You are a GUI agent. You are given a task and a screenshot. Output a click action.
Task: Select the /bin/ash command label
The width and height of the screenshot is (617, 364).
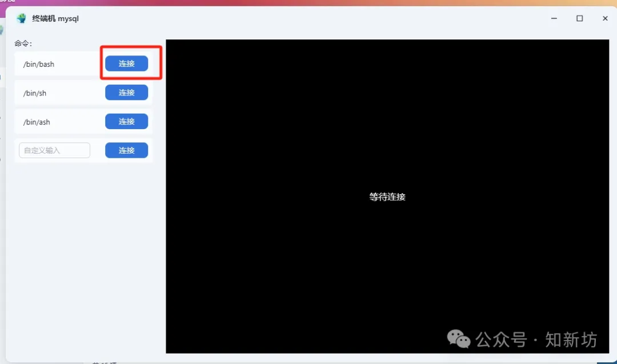pyautogui.click(x=37, y=122)
